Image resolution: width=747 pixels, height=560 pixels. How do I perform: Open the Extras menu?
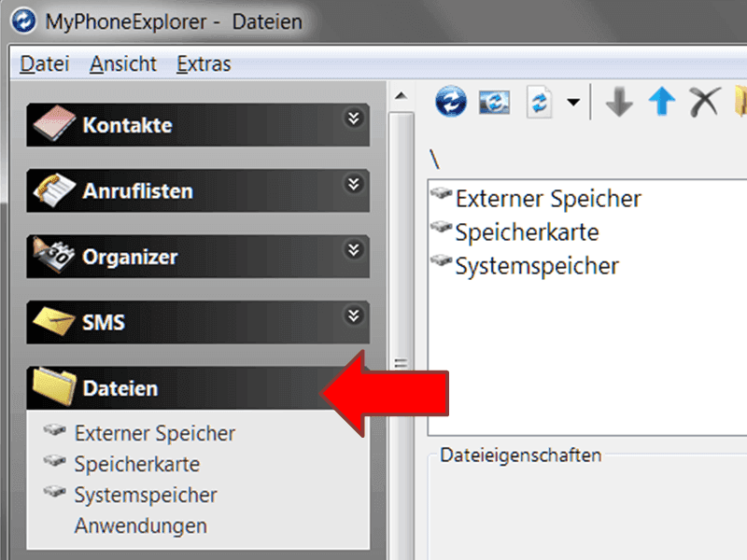(x=204, y=63)
